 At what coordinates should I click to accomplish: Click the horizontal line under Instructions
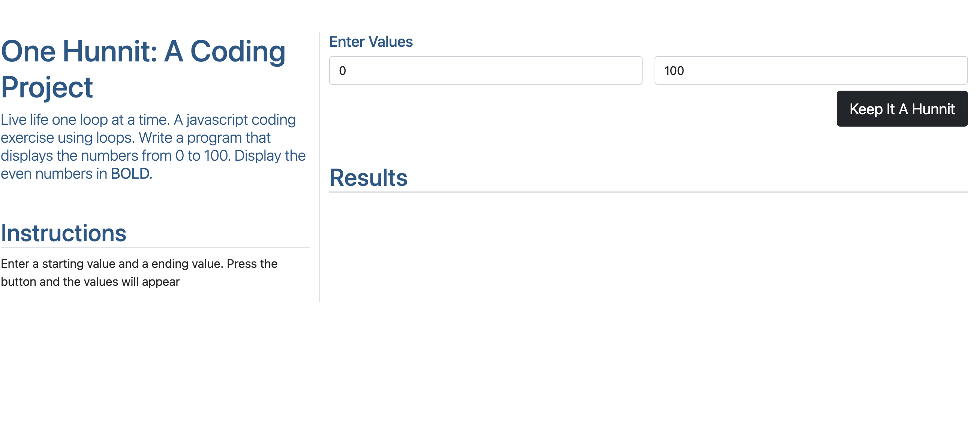pos(155,248)
